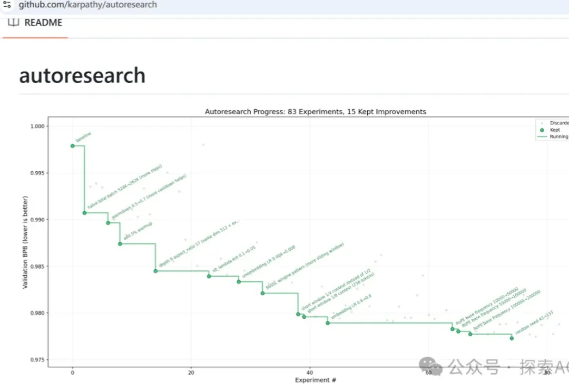The image size is (569, 392).
Task: Click the WeChat logo in the watermark
Action: tap(431, 366)
